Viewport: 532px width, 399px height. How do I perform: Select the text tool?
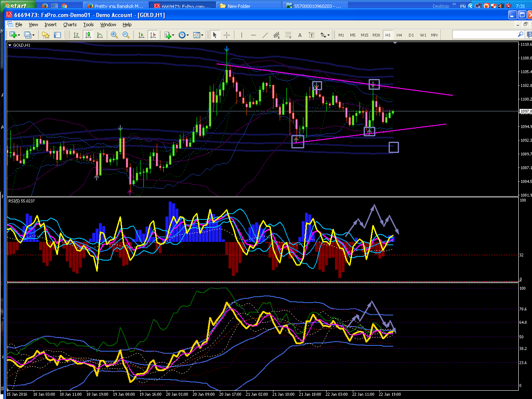pyautogui.click(x=300, y=35)
